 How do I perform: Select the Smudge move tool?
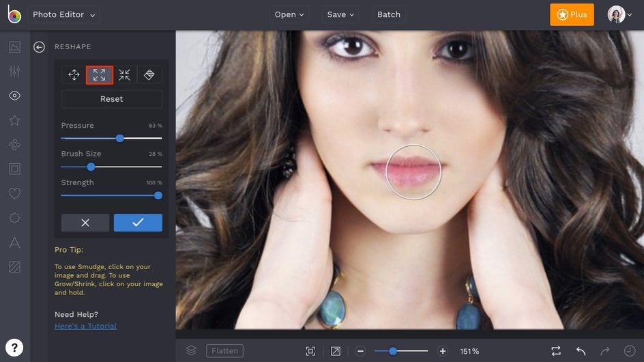[74, 75]
